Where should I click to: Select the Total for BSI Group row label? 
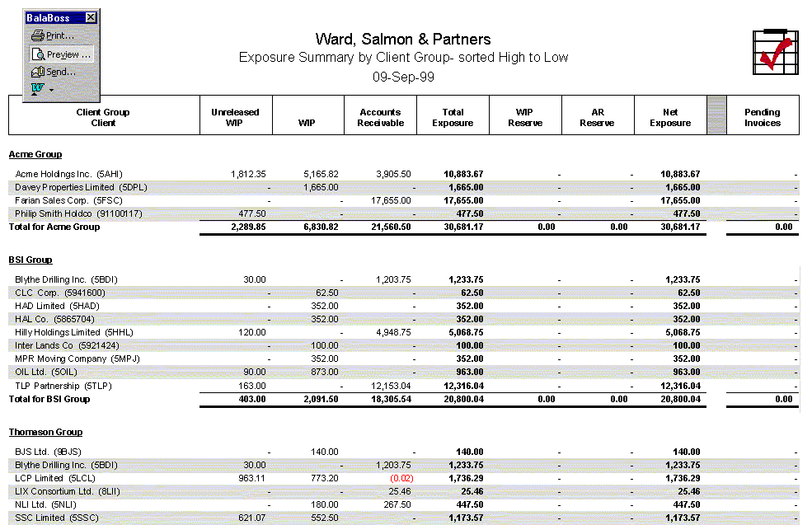[49, 399]
